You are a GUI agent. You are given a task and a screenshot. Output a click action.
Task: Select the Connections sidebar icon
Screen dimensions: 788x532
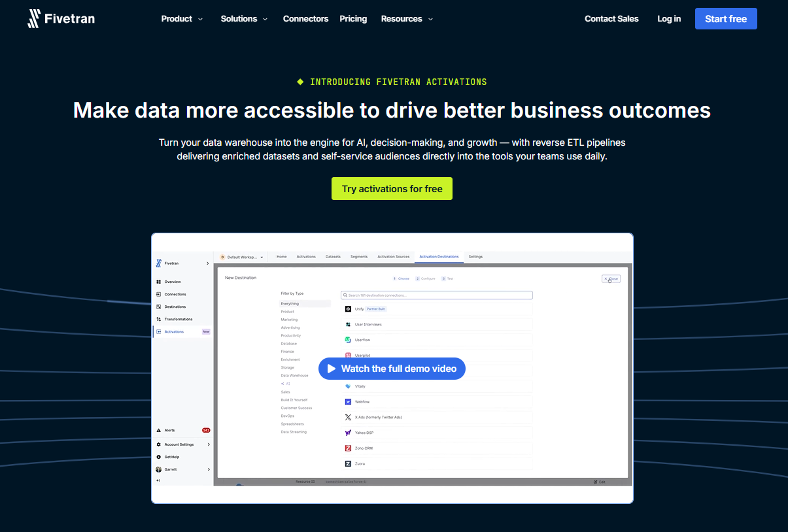pyautogui.click(x=158, y=294)
